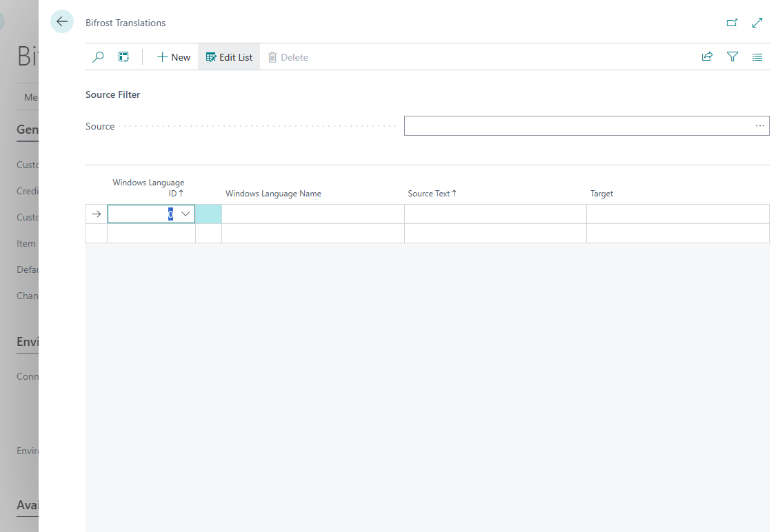Click the Delete action
The width and height of the screenshot is (778, 532).
click(288, 57)
